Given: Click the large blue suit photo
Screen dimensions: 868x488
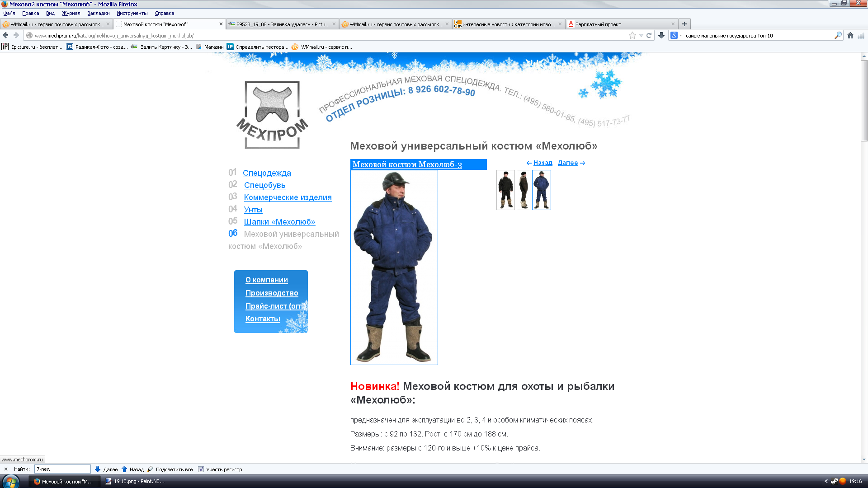Looking at the screenshot, I should tap(394, 267).
